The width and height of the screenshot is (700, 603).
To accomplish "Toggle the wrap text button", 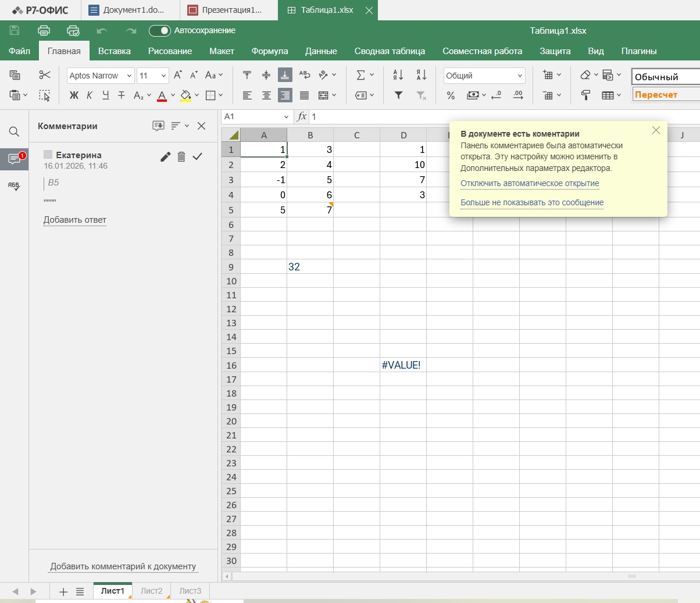I will [x=305, y=75].
